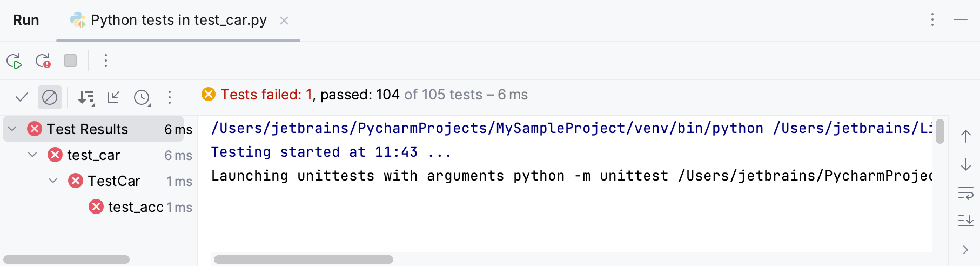Image resolution: width=980 pixels, height=266 pixels.
Task: Open the test history clock
Action: (x=142, y=97)
